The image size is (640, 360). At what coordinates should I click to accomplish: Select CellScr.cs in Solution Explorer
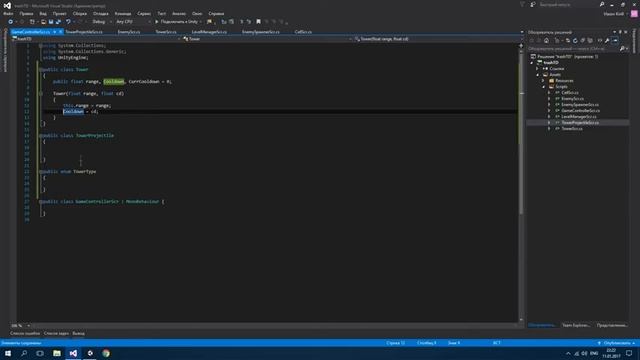(x=569, y=93)
